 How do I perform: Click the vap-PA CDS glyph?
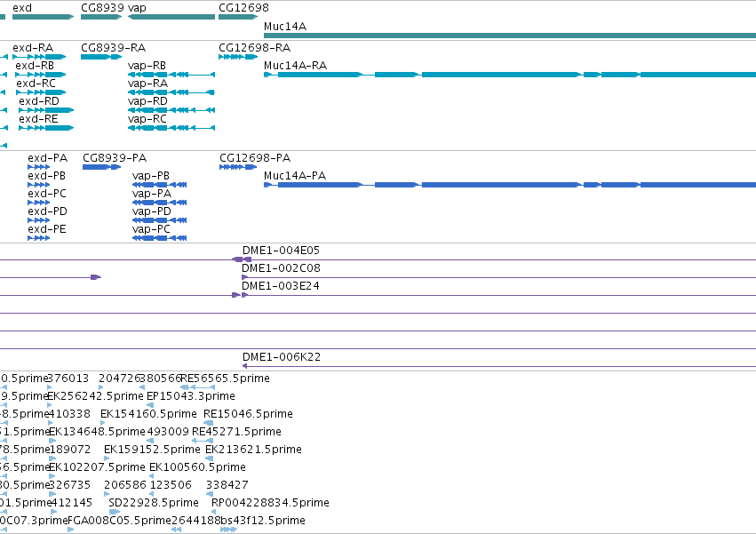(160, 203)
